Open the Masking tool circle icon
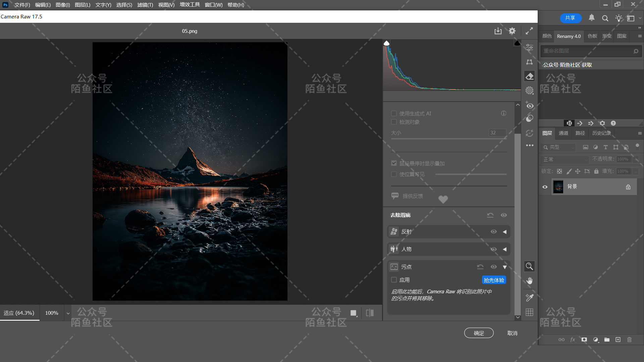Viewport: 644px width, 362px height. click(x=529, y=90)
